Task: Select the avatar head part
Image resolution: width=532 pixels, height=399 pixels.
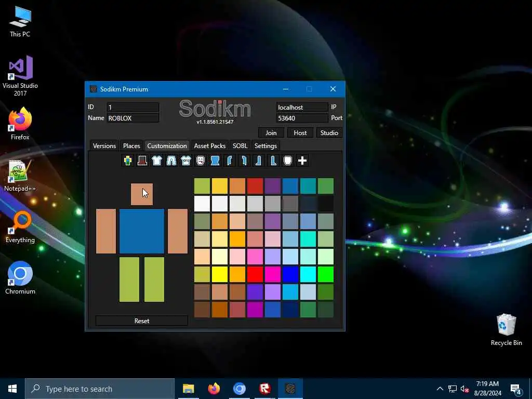Action: pyautogui.click(x=142, y=194)
